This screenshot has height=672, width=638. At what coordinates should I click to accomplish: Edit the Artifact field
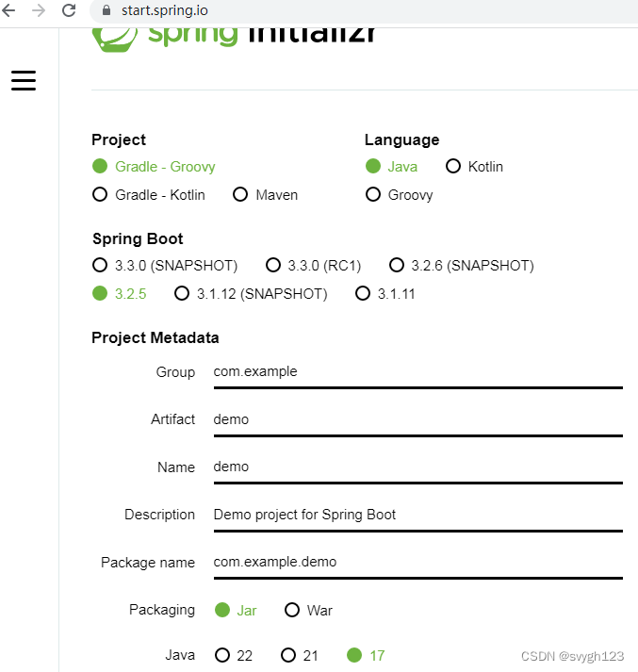[x=418, y=420]
